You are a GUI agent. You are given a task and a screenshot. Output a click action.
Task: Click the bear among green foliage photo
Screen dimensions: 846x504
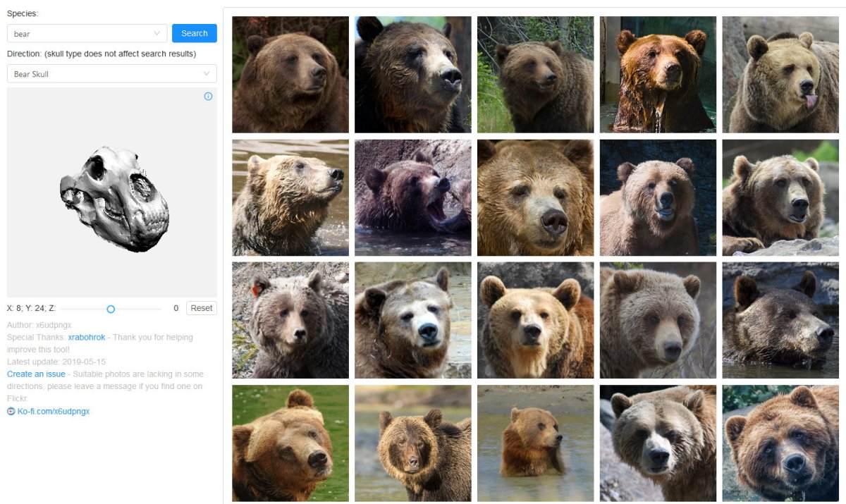point(535,75)
